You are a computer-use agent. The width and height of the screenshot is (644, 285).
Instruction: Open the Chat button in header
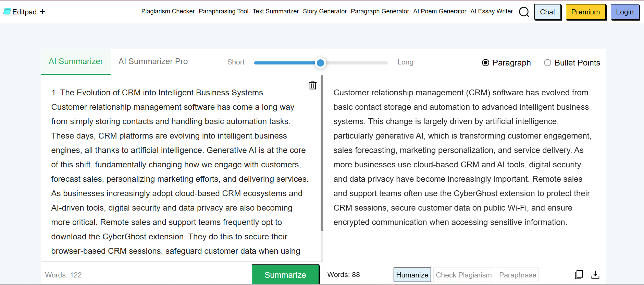(x=547, y=12)
